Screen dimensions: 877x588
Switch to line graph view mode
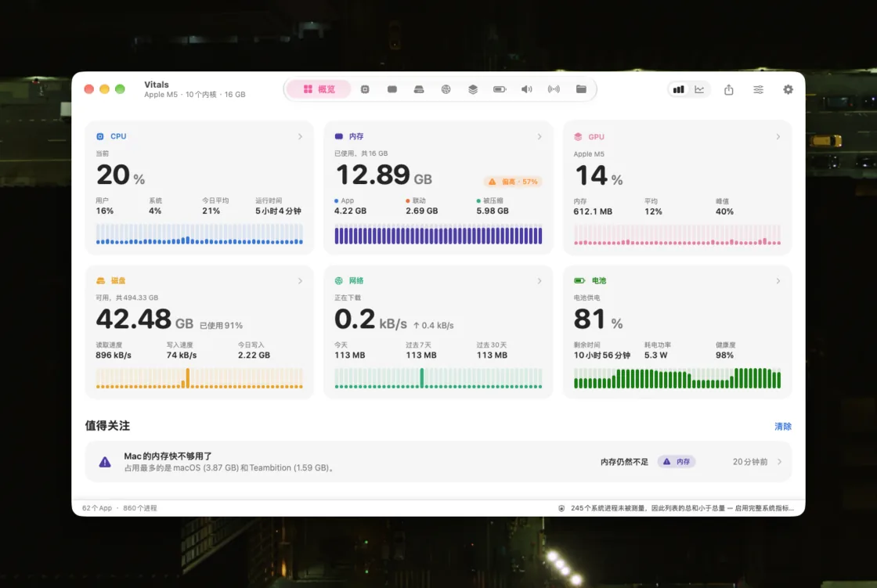700,89
